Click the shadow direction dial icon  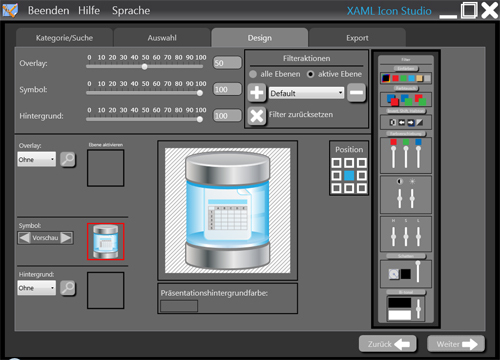(x=394, y=274)
